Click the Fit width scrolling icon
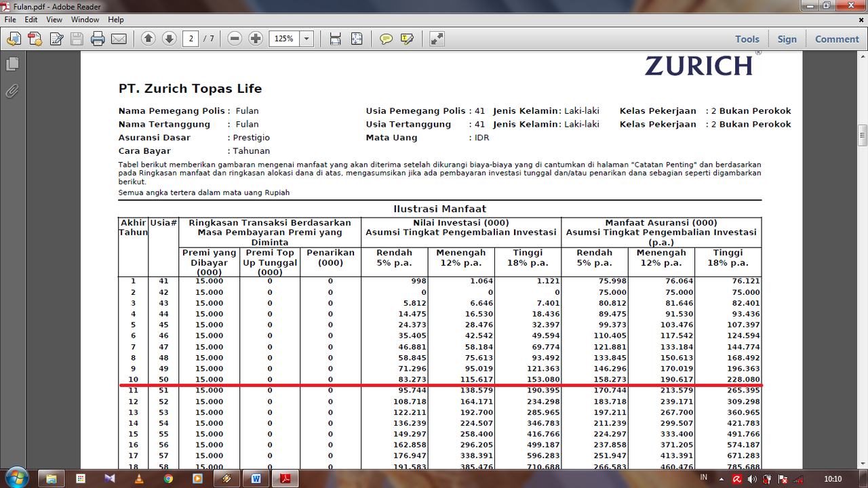This screenshot has width=868, height=488. [335, 39]
